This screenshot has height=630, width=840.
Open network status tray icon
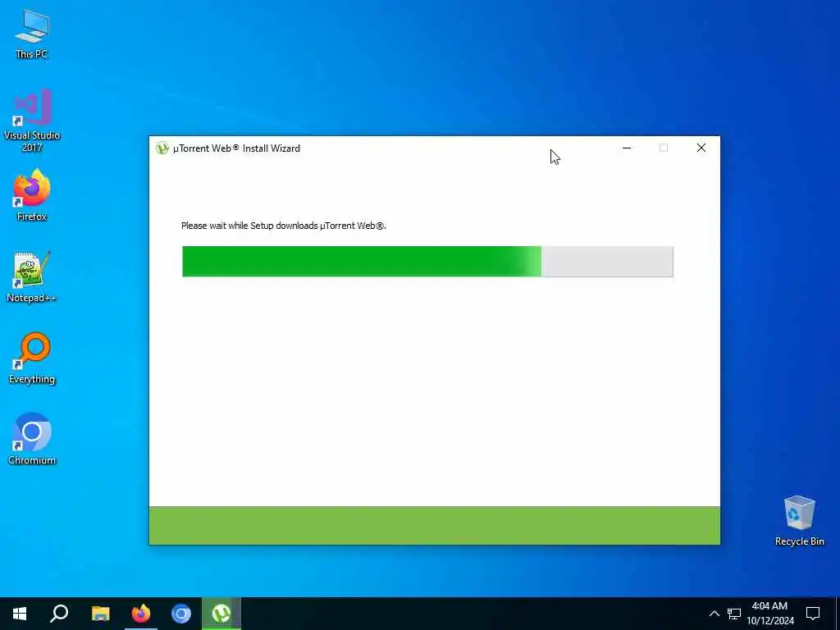click(734, 614)
